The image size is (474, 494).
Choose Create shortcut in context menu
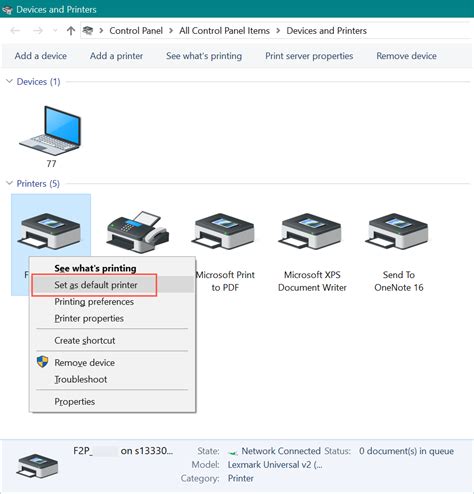pos(112,340)
